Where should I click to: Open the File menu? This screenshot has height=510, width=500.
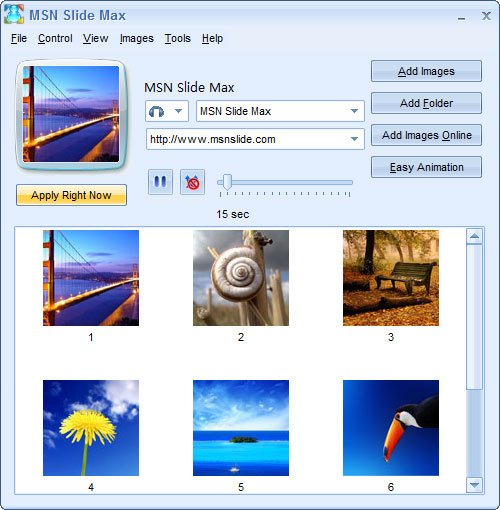(x=19, y=38)
